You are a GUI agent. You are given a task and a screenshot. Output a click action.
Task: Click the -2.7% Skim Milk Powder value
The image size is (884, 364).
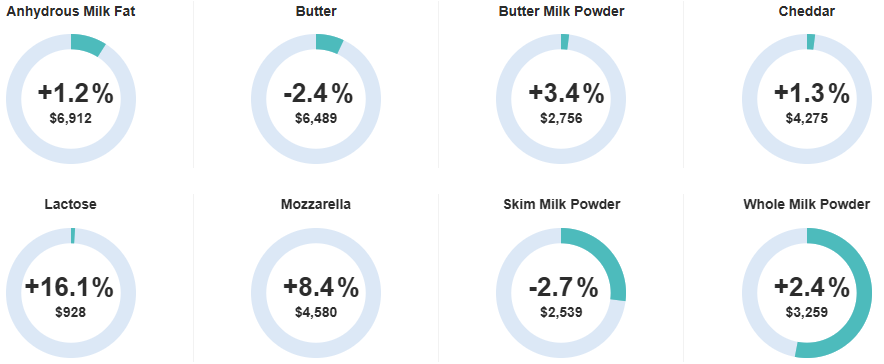pyautogui.click(x=564, y=288)
